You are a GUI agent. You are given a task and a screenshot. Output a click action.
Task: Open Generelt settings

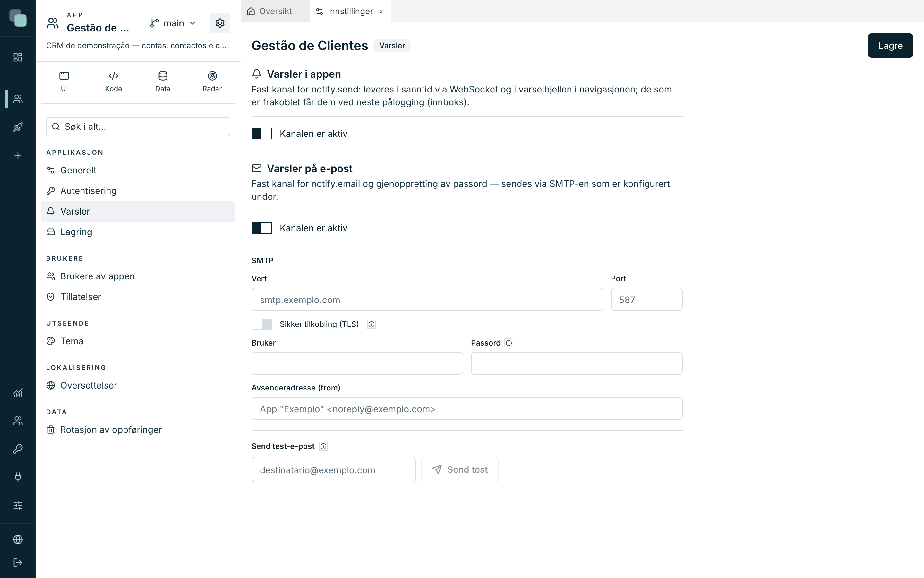point(138,170)
